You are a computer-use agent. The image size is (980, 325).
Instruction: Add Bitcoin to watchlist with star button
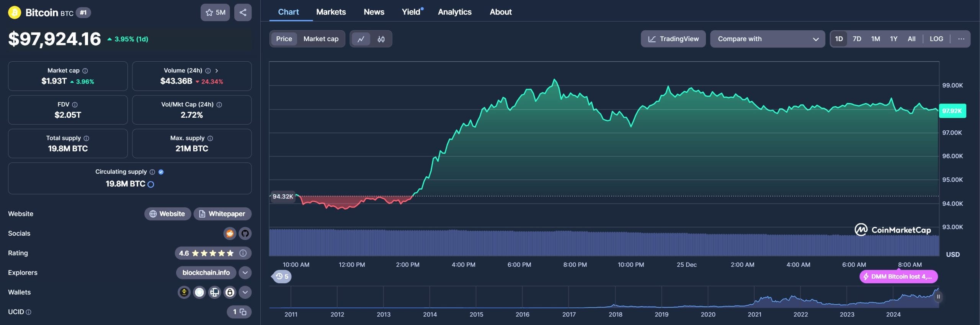pos(215,13)
